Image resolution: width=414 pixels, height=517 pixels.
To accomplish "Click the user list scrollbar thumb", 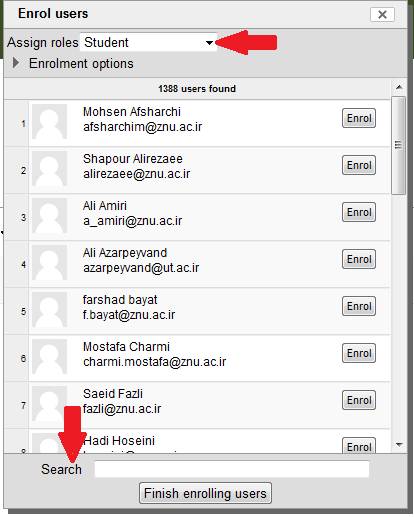I will (x=398, y=145).
